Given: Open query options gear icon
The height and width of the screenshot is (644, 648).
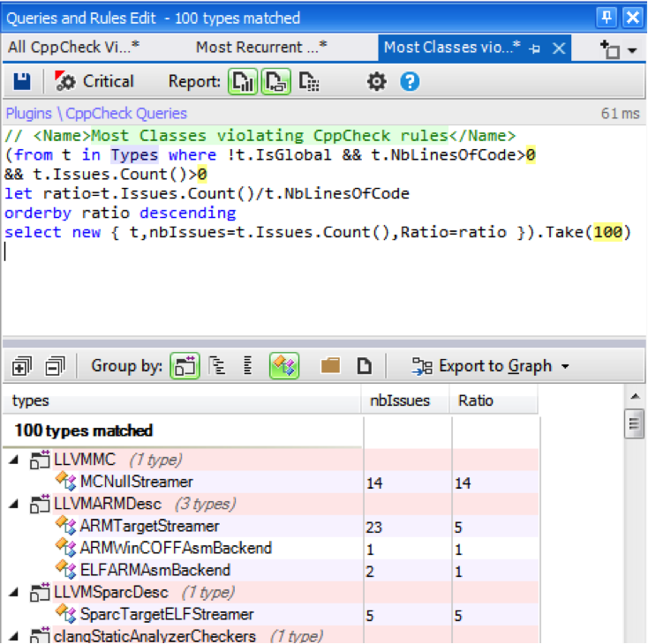Looking at the screenshot, I should point(376,81).
